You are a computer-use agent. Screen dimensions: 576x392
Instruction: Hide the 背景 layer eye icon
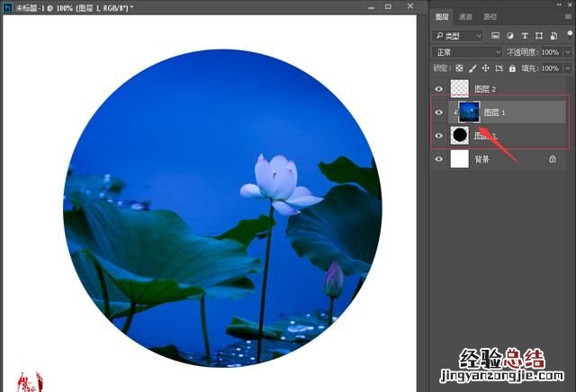point(439,158)
